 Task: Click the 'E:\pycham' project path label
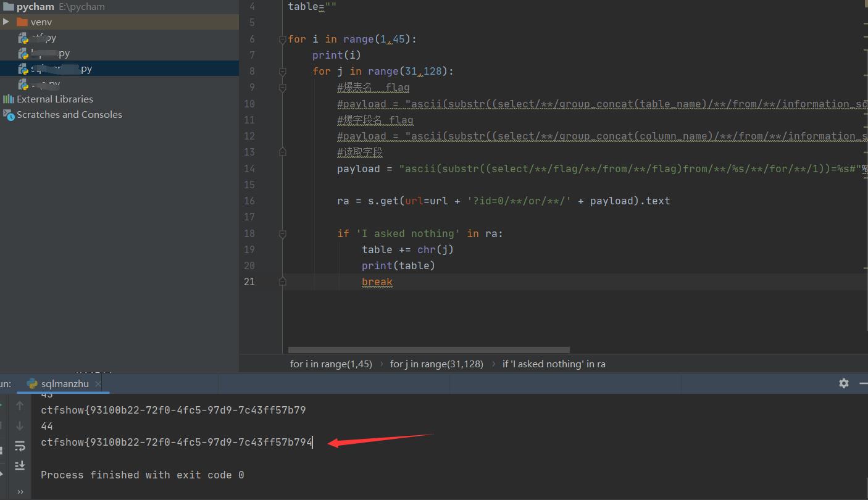coord(81,7)
